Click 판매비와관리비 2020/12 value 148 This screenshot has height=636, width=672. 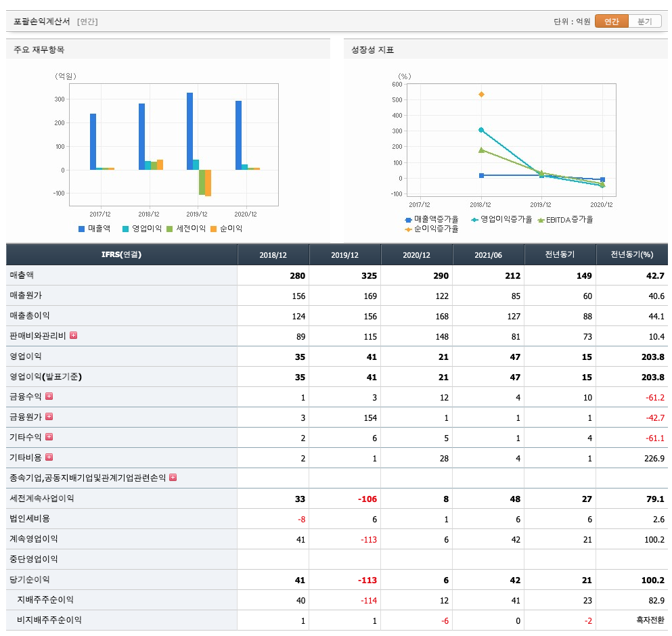(x=442, y=336)
